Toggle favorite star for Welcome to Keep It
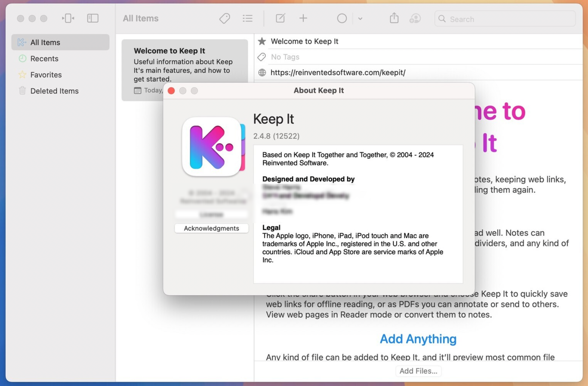The image size is (588, 386). click(x=262, y=41)
